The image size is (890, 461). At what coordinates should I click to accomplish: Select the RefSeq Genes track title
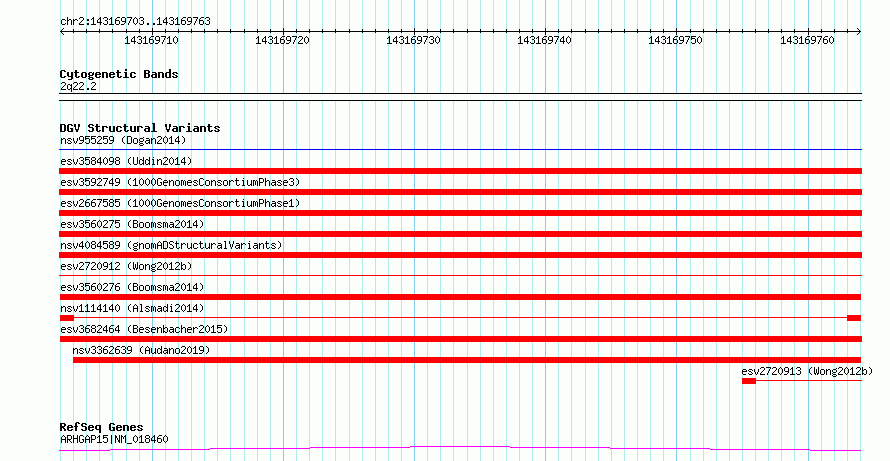(x=102, y=427)
